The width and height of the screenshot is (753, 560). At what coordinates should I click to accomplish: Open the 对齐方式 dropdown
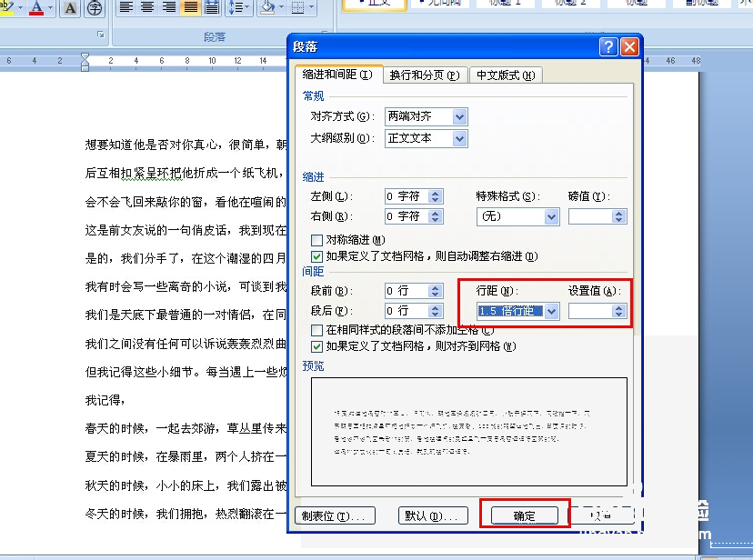click(459, 116)
